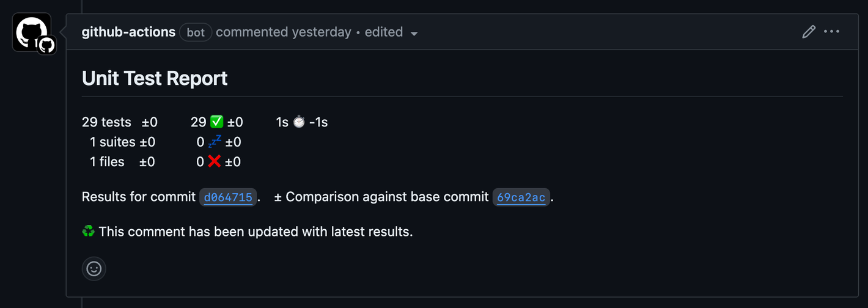Click the Unit Test Report heading
Viewport: 868px width, 308px height.
[x=155, y=78]
